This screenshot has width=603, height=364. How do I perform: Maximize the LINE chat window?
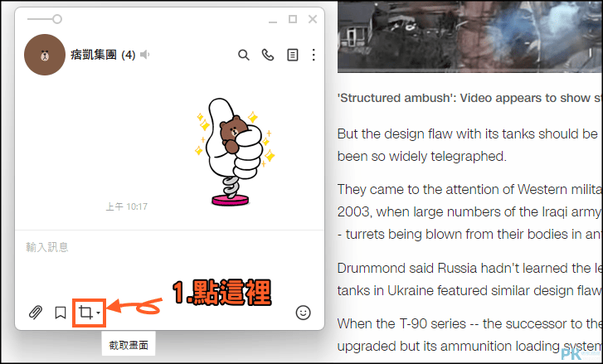[293, 19]
